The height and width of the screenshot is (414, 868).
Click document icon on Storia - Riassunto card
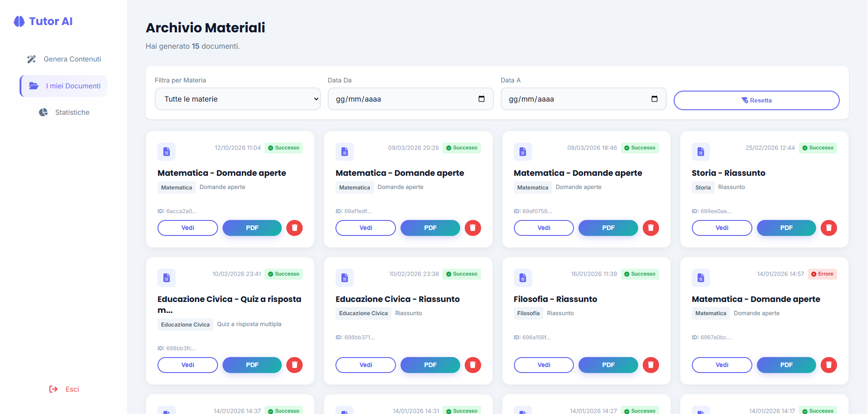click(701, 152)
